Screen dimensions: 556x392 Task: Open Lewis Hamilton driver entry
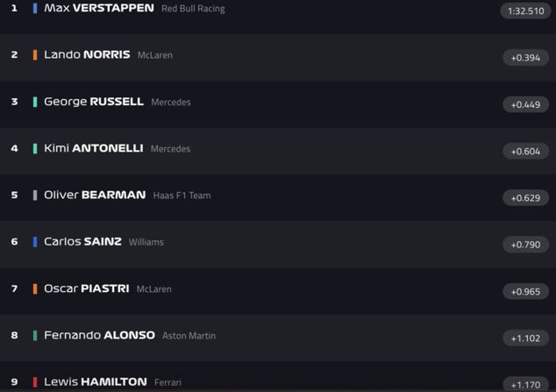[x=95, y=381]
